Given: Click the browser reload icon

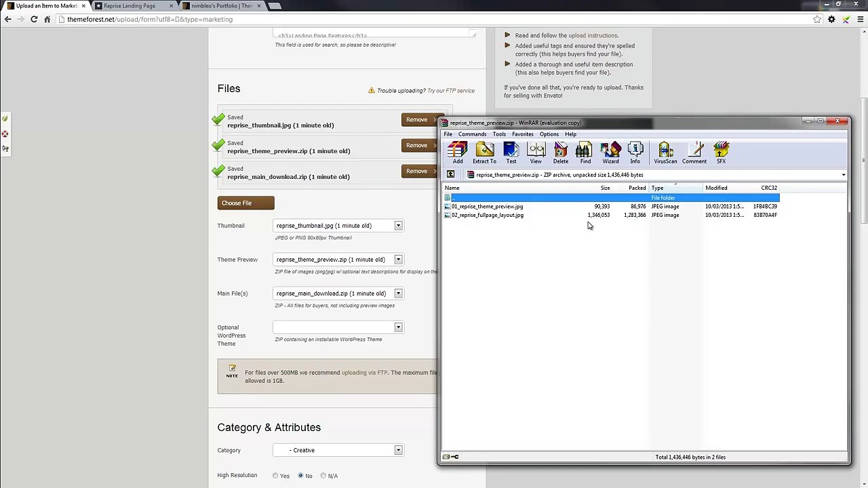Looking at the screenshot, I should point(34,19).
